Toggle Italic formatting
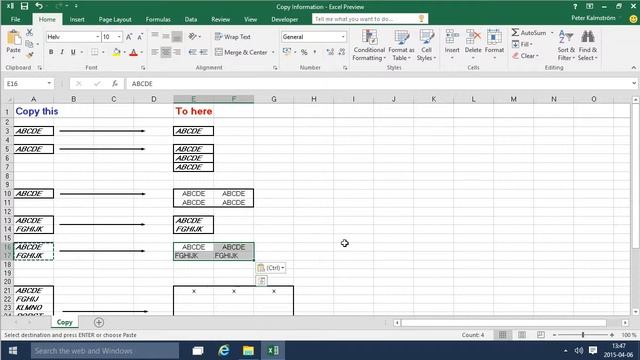Viewport: 640px width, 360px height. click(62, 52)
